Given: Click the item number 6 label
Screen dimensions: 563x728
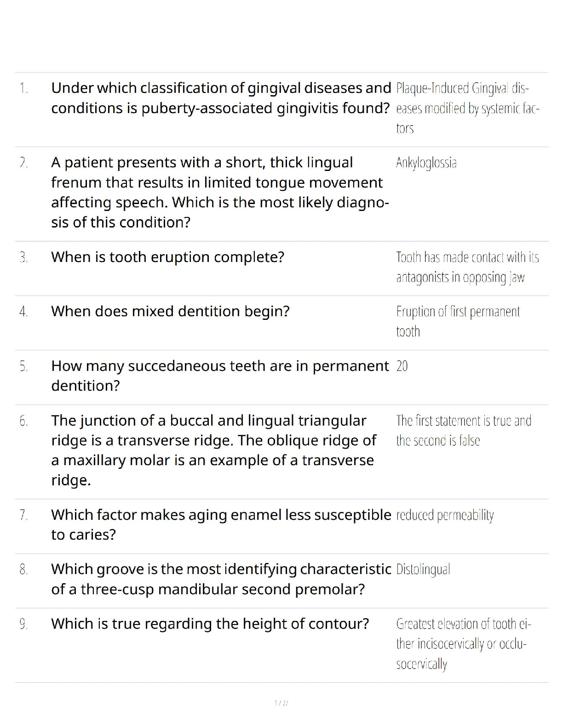Looking at the screenshot, I should pyautogui.click(x=23, y=421).
